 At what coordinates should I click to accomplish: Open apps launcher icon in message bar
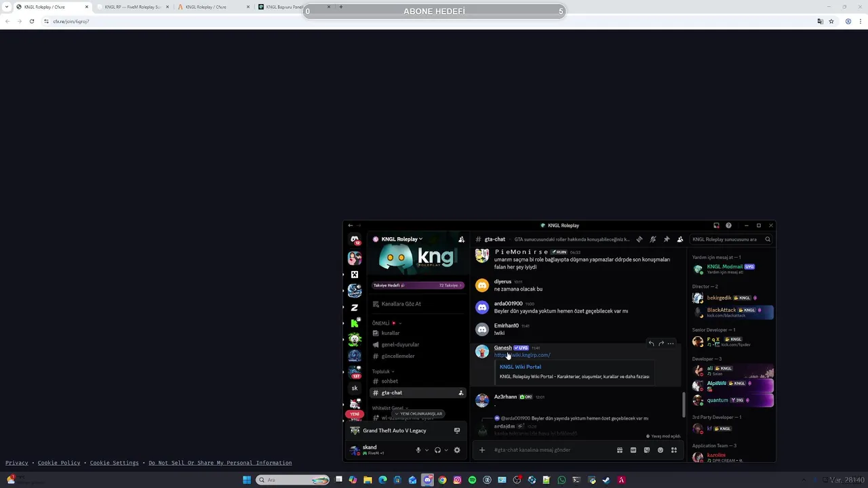click(x=674, y=450)
